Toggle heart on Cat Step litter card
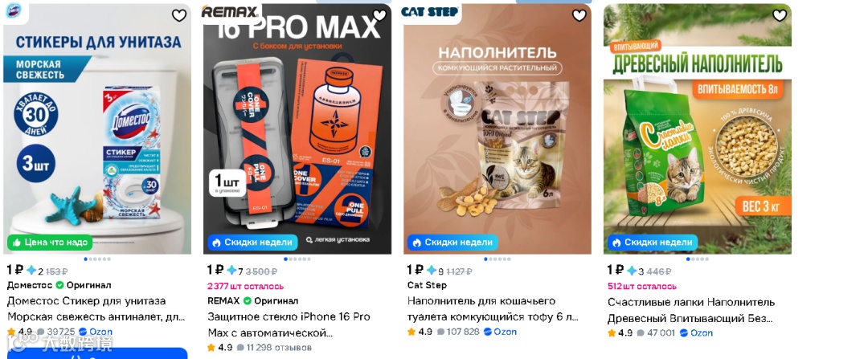The image size is (868, 359). [579, 15]
